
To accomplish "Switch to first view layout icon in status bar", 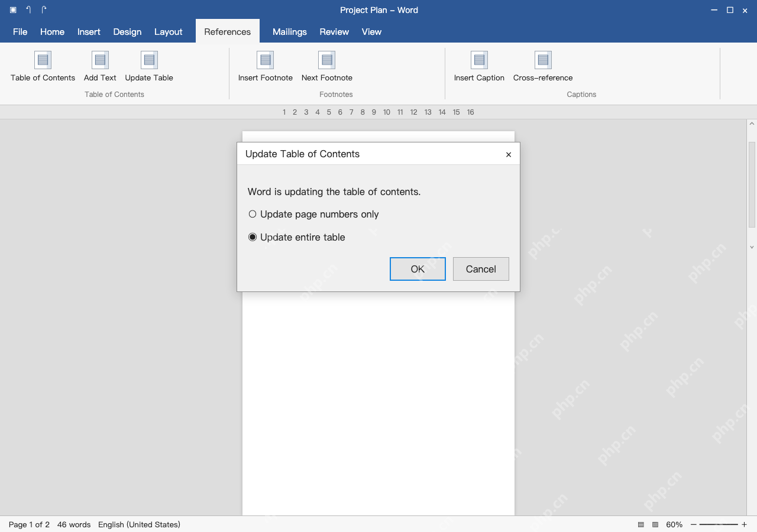I will point(641,524).
